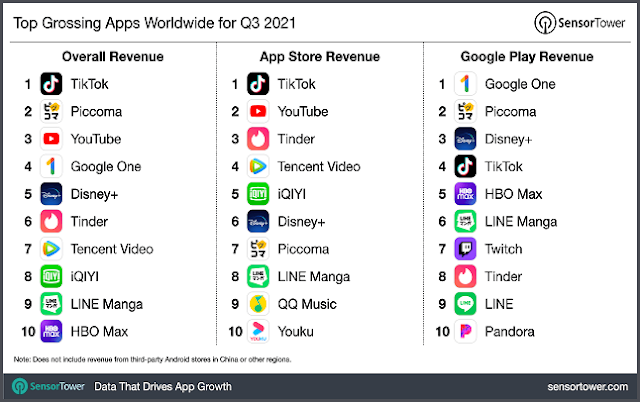The width and height of the screenshot is (640, 402).
Task: Click 'Tencent Video' text in App Store Revenue
Action: pos(319,167)
